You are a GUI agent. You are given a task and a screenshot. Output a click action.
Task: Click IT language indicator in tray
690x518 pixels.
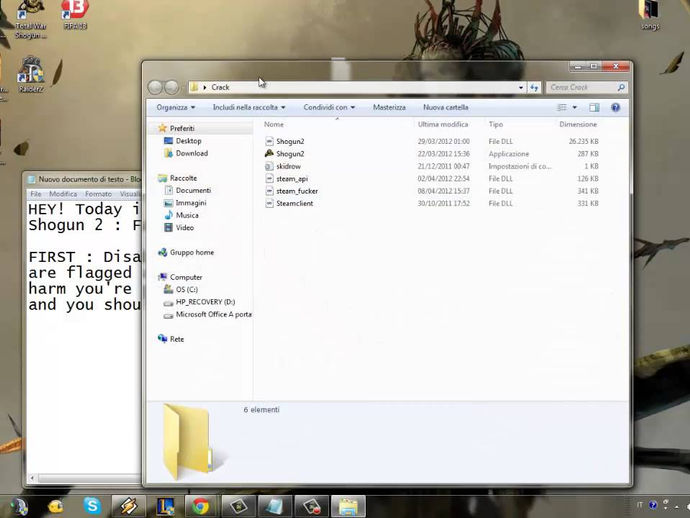pos(639,505)
